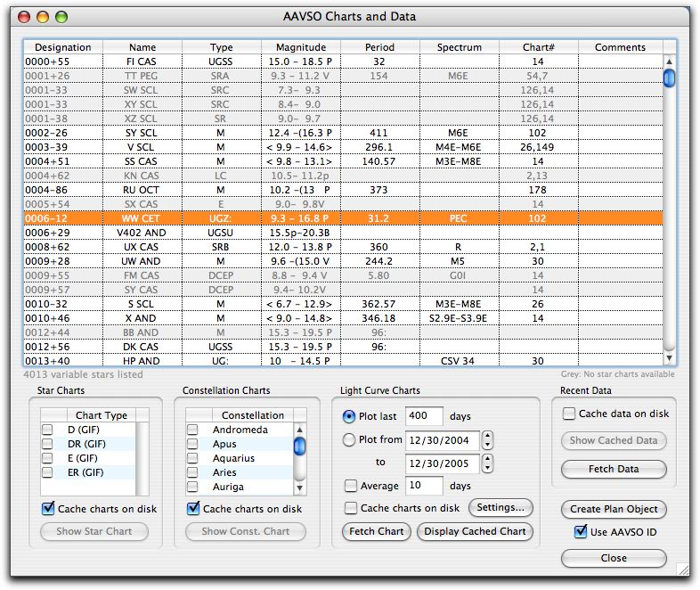Click the Plot from date stepper arrows
Screen dimensions: 700x590
click(488, 440)
